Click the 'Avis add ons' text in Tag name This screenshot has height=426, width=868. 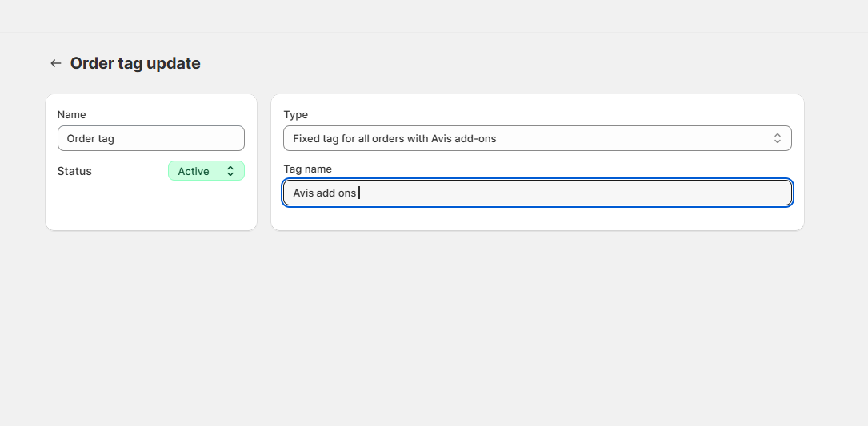[x=324, y=193]
